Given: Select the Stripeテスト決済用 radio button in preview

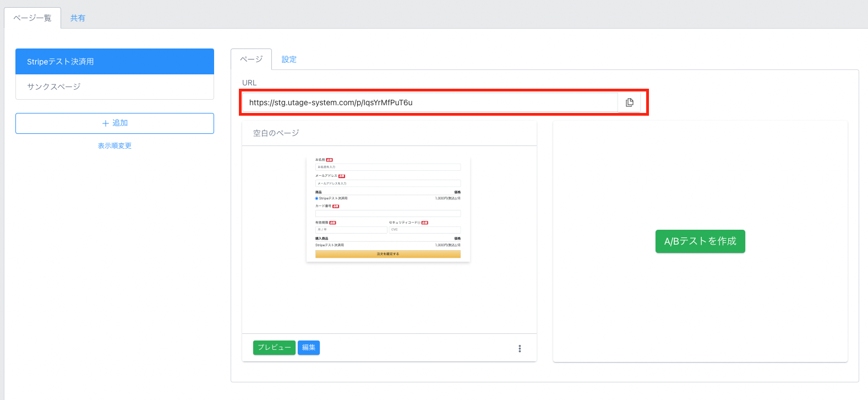Looking at the screenshot, I should pyautogui.click(x=317, y=198).
